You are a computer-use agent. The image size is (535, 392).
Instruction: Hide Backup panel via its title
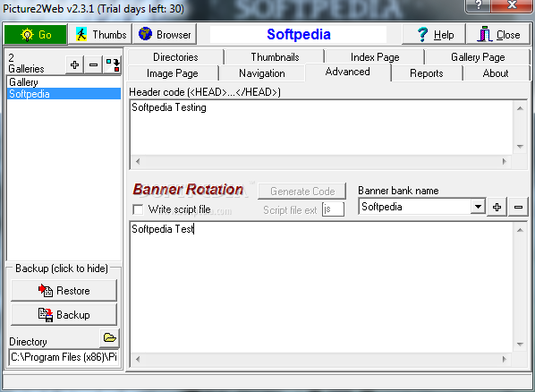click(x=62, y=268)
